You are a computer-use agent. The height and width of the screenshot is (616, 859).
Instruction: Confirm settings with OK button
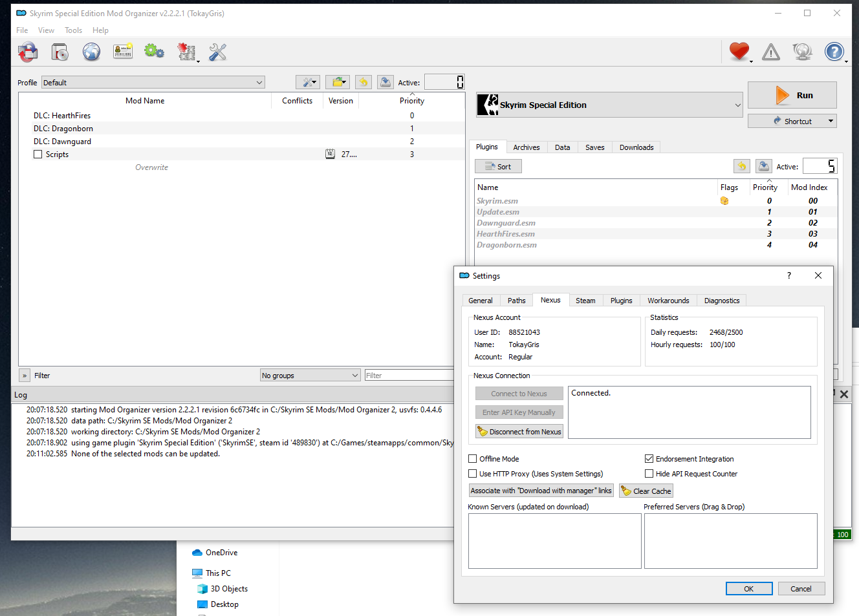coord(749,589)
